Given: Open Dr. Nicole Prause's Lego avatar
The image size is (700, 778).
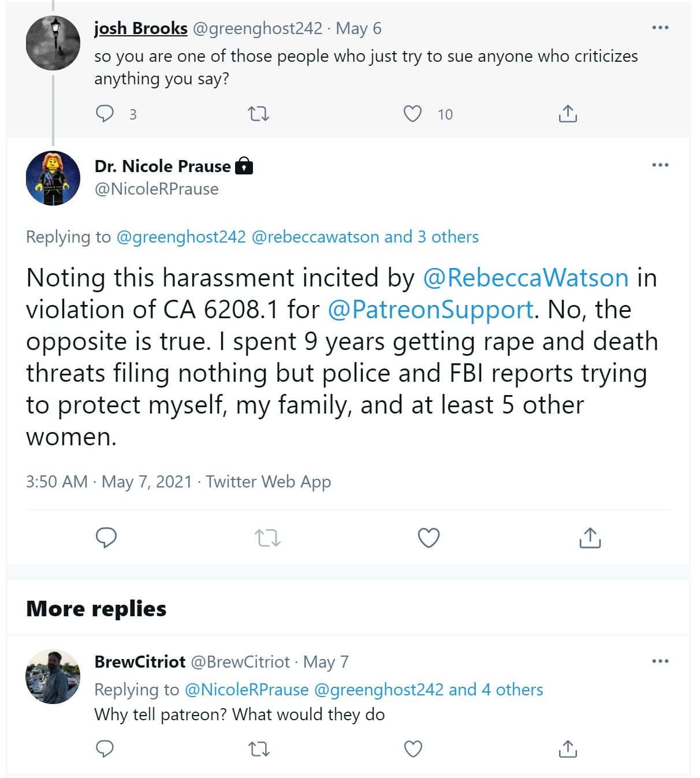Looking at the screenshot, I should 53,178.
